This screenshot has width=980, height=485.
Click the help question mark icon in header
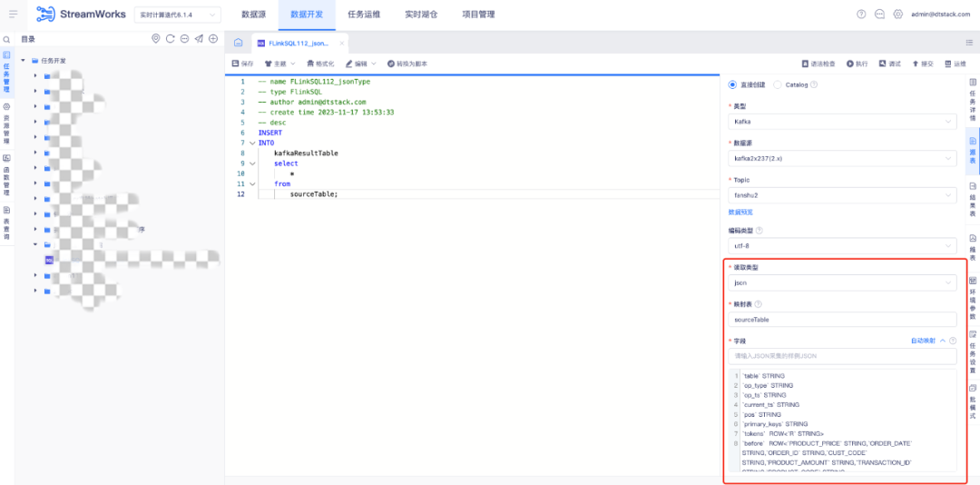click(861, 14)
